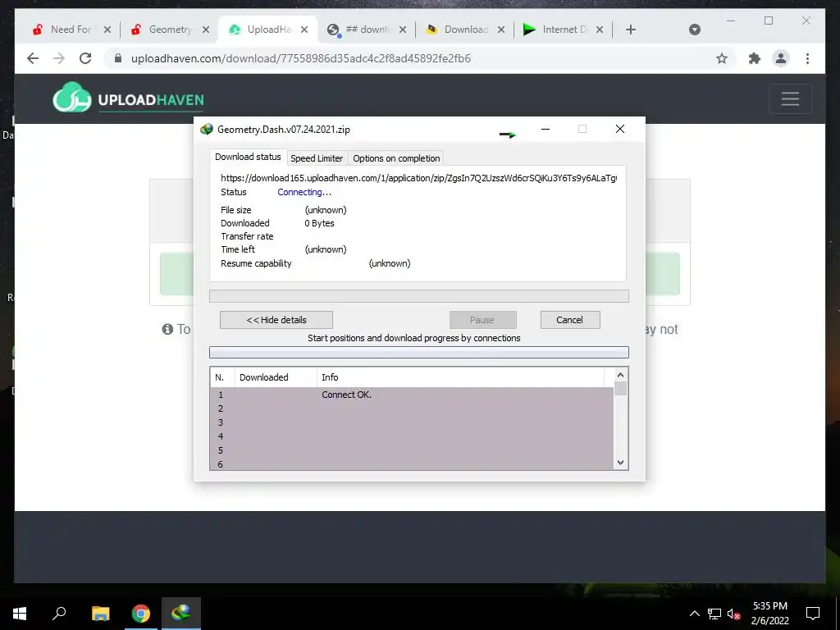840x630 pixels.
Task: Open the Chrome extensions puzzle icon
Action: 755,58
